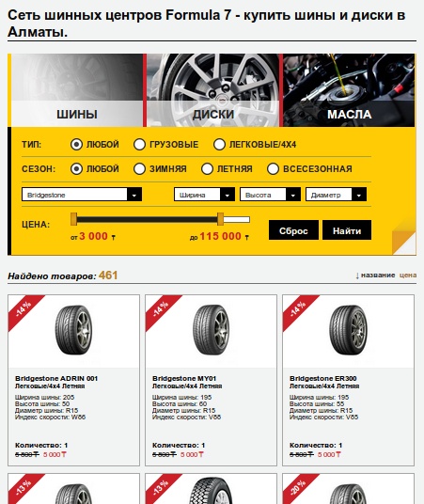424x504 pixels.
Task: Open the Высота height dropdown
Action: pyautogui.click(x=270, y=195)
